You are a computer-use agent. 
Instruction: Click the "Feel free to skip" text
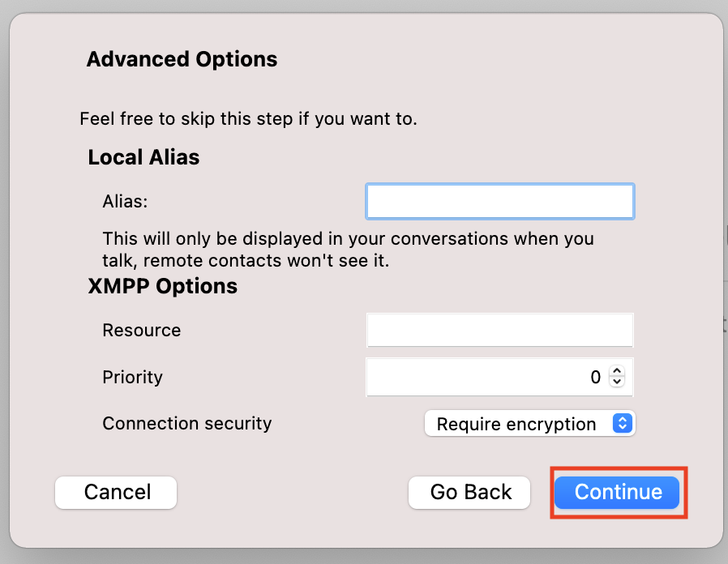pyautogui.click(x=248, y=119)
